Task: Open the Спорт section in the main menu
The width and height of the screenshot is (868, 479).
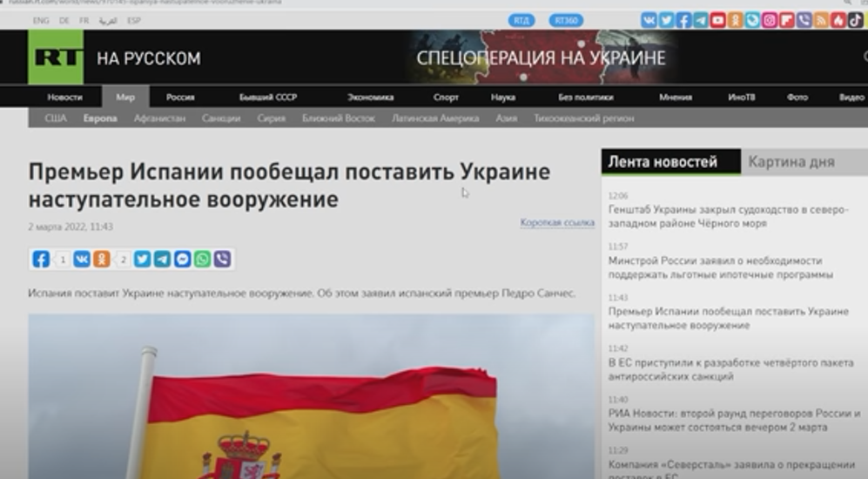Action: pyautogui.click(x=446, y=98)
